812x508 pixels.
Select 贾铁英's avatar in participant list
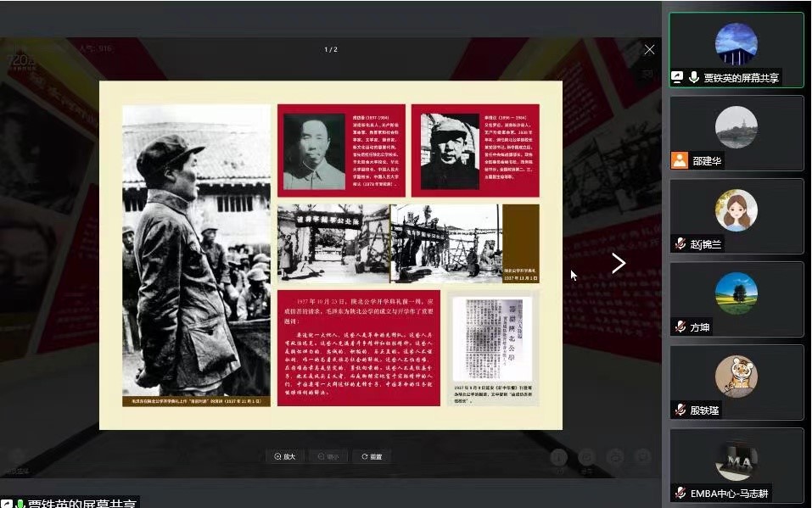[736, 44]
